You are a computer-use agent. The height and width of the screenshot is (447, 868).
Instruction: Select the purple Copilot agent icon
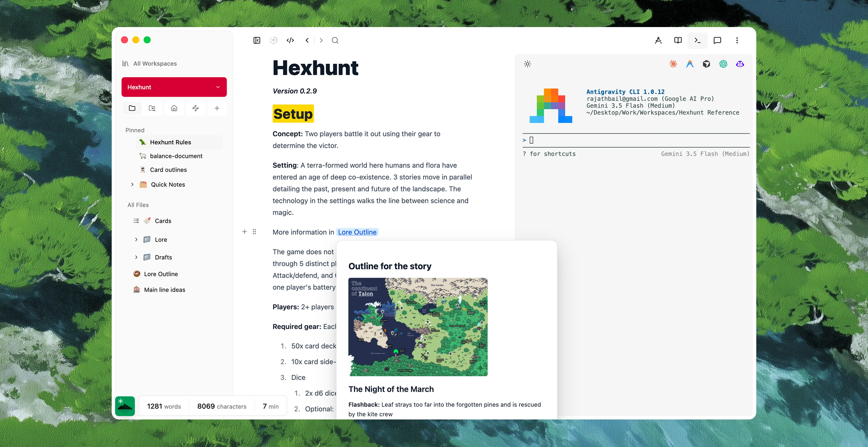tap(740, 64)
